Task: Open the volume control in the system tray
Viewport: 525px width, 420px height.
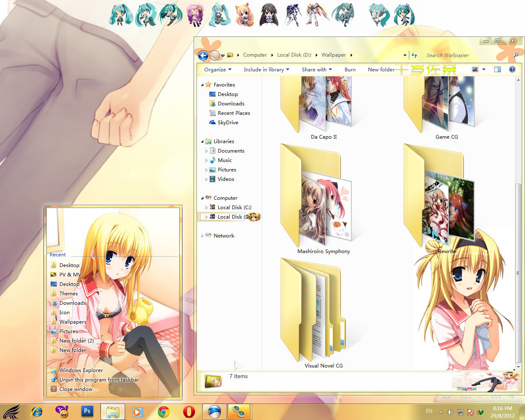Action: tap(450, 412)
